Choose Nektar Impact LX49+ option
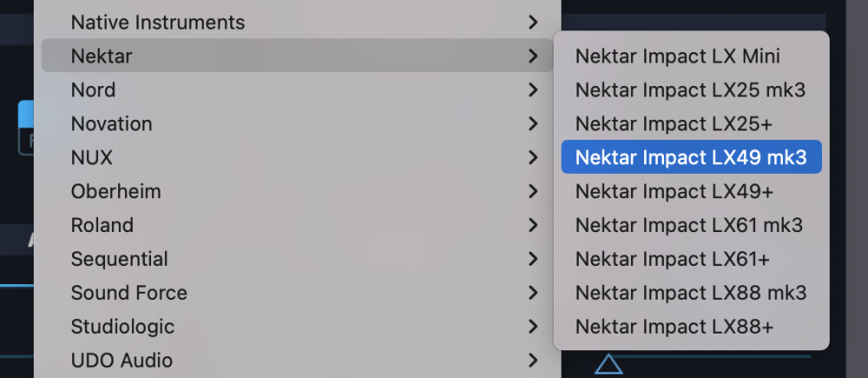 (674, 191)
